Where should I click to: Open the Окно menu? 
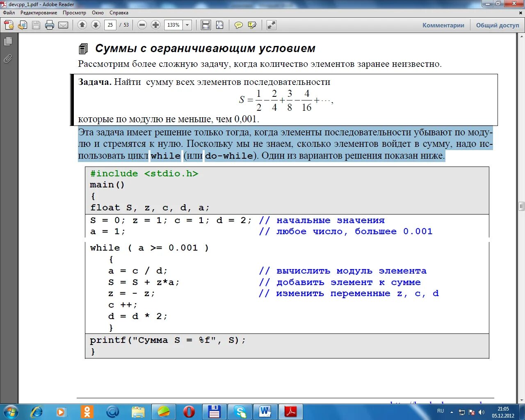[98, 13]
